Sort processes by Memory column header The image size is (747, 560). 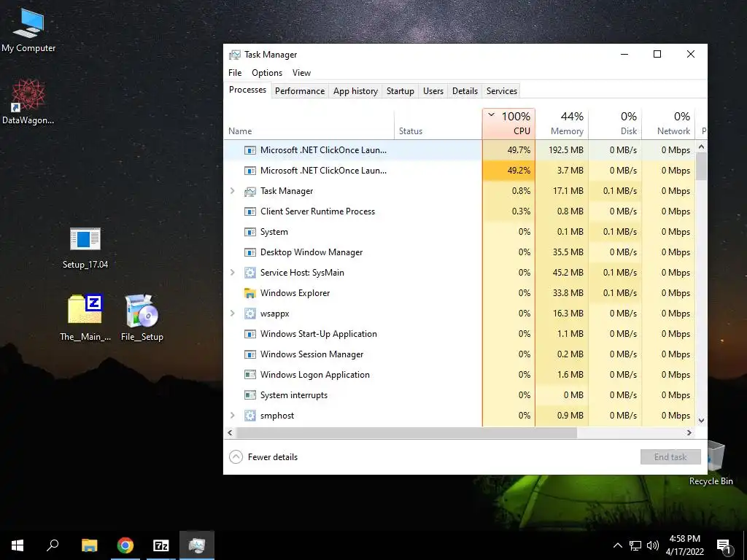coord(562,124)
